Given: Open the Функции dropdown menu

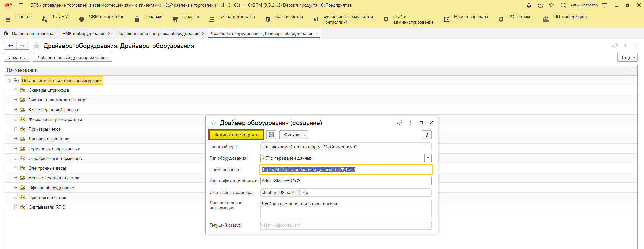Looking at the screenshot, I should click(x=293, y=135).
